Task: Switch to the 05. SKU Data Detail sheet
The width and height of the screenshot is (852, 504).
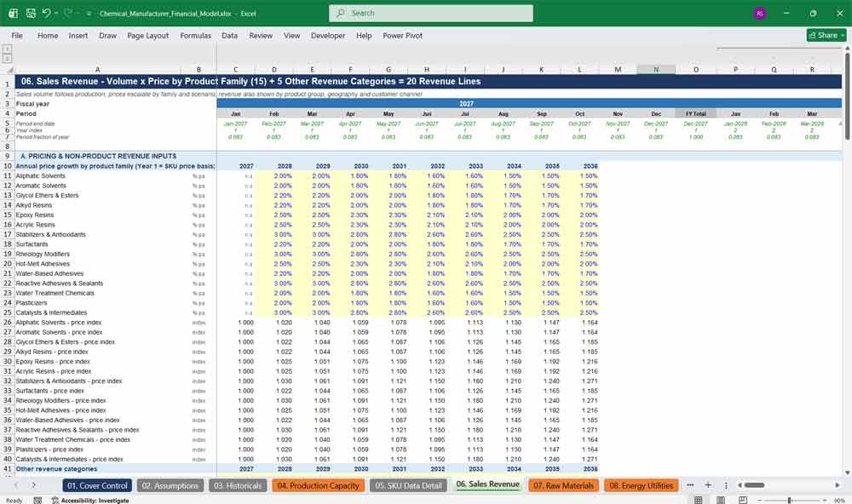Action: click(x=409, y=485)
